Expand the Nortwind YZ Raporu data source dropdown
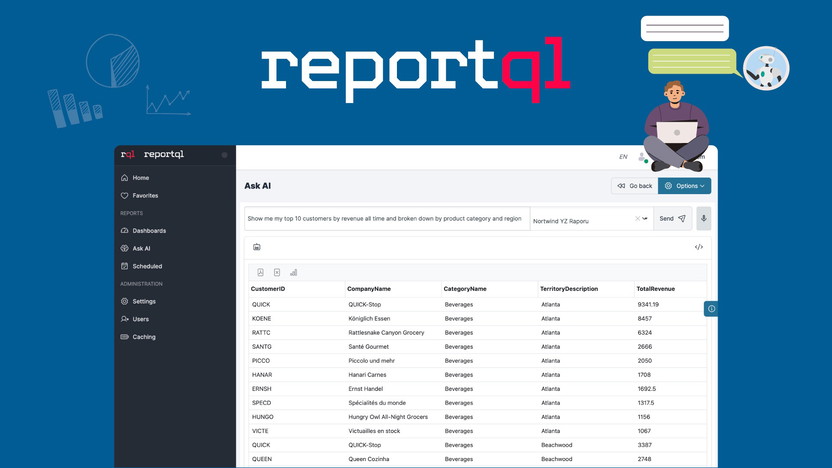This screenshot has width=832, height=468. point(645,219)
